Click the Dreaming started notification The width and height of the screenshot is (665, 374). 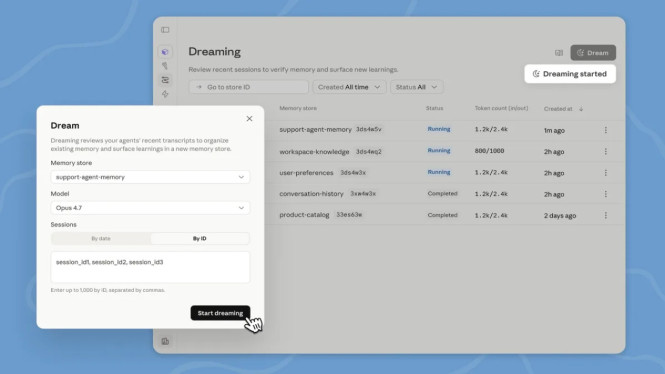click(570, 74)
